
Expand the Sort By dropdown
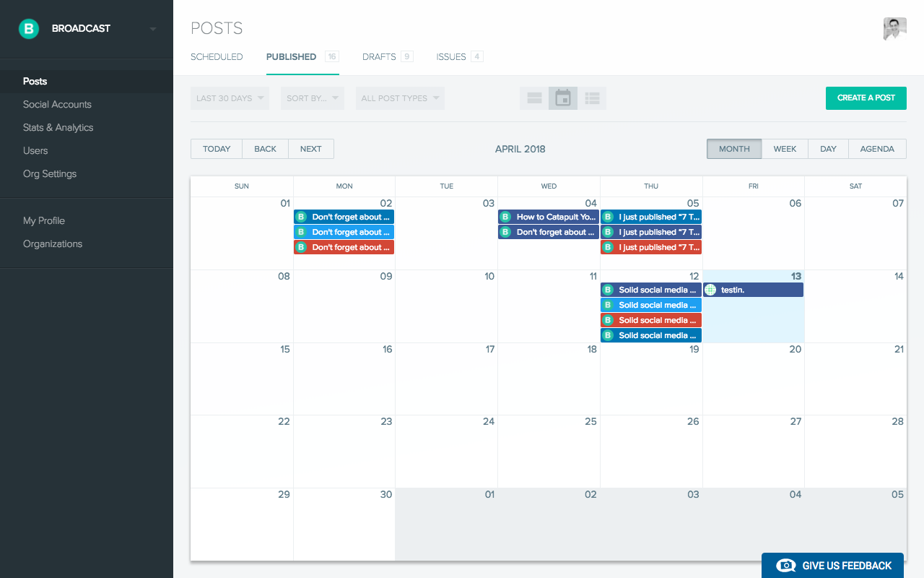click(x=312, y=98)
